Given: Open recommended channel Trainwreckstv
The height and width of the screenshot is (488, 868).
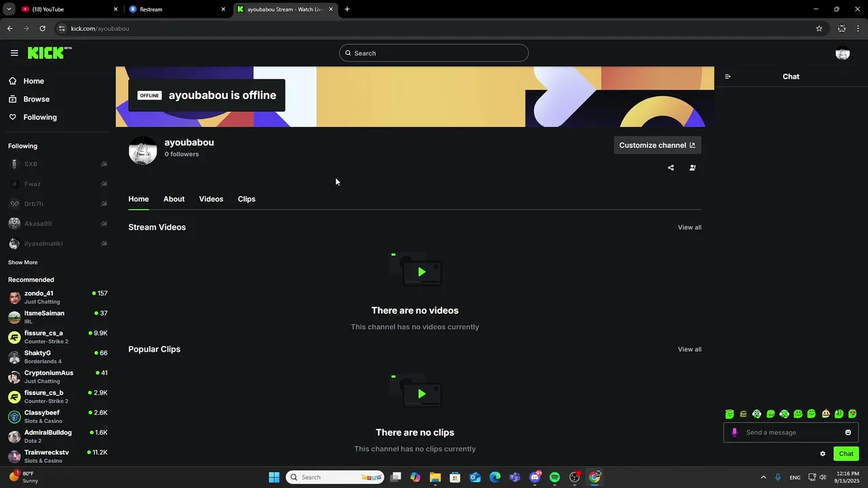Looking at the screenshot, I should (58, 456).
